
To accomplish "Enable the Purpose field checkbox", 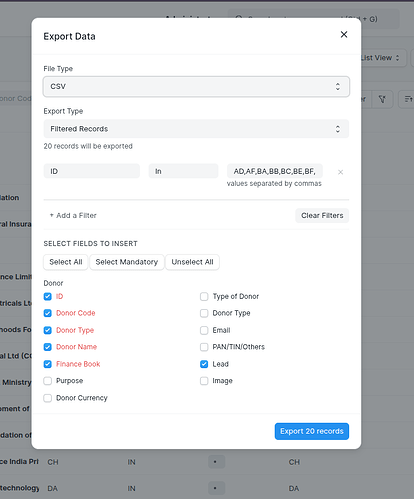I will pyautogui.click(x=48, y=381).
